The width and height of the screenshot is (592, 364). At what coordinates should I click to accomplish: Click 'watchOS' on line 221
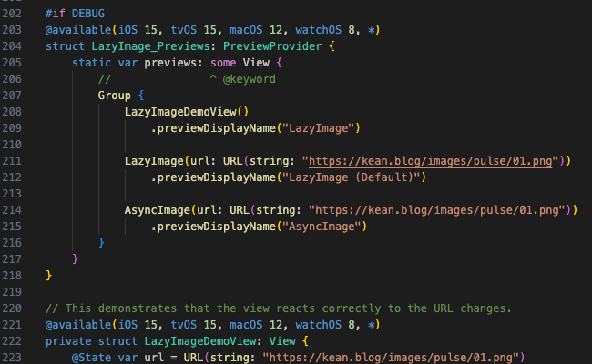tap(318, 325)
